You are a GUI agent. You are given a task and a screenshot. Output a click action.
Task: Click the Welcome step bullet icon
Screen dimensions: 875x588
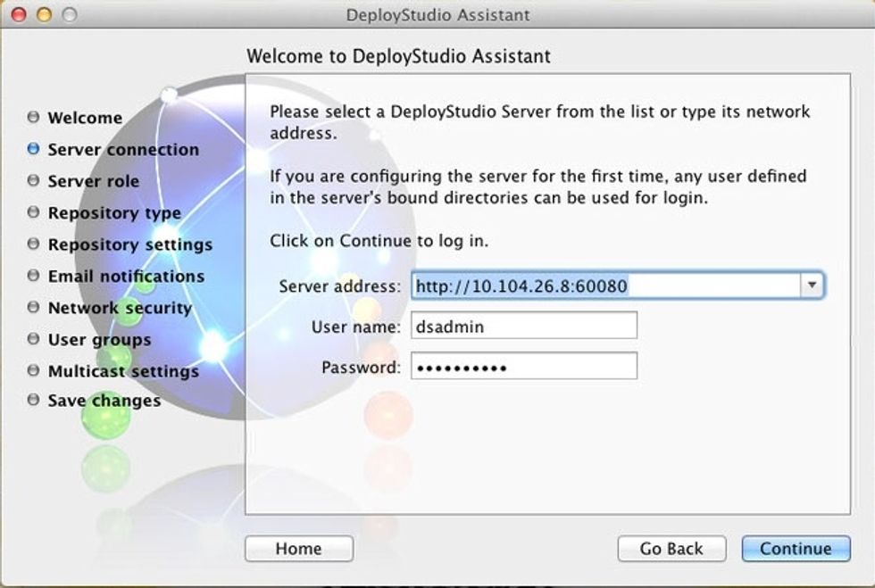pyautogui.click(x=34, y=117)
